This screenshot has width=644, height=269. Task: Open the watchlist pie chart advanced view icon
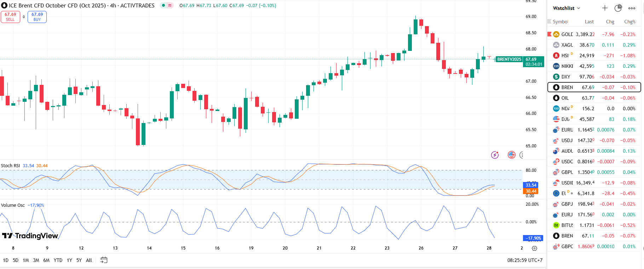pyautogui.click(x=618, y=8)
